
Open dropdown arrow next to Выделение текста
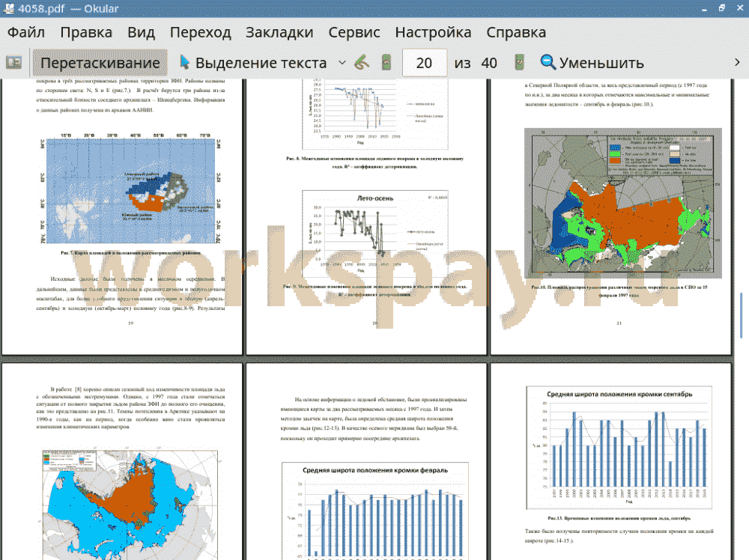[x=342, y=63]
